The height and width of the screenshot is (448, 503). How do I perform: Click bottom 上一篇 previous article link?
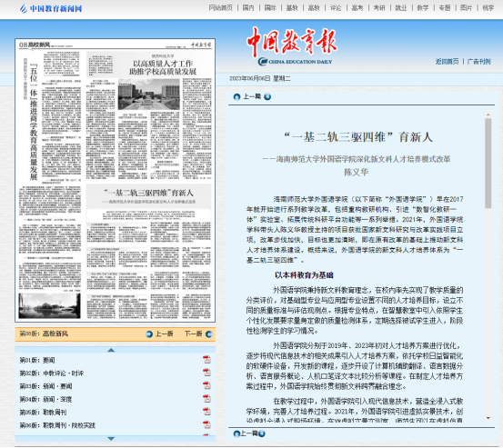[249, 433]
